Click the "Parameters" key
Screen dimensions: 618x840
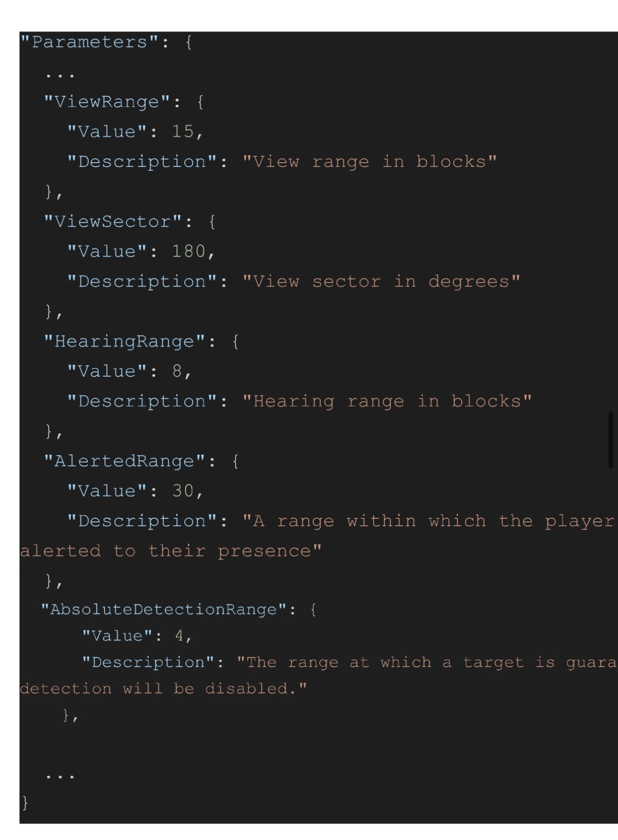coord(89,42)
